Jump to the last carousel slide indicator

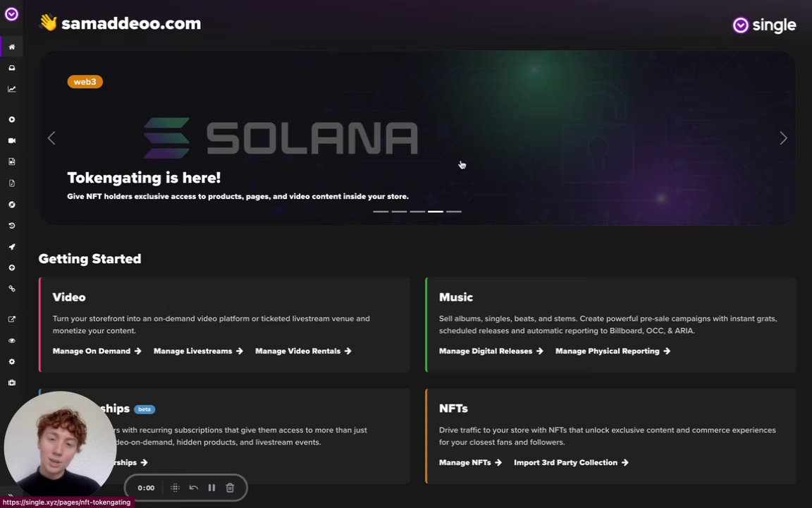pos(454,212)
